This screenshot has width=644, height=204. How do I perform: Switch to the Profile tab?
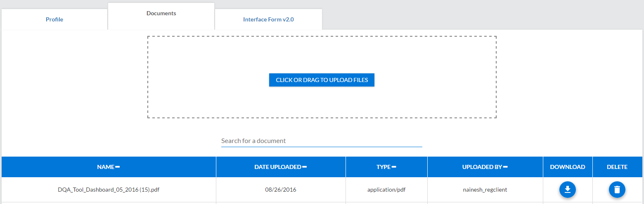[54, 19]
